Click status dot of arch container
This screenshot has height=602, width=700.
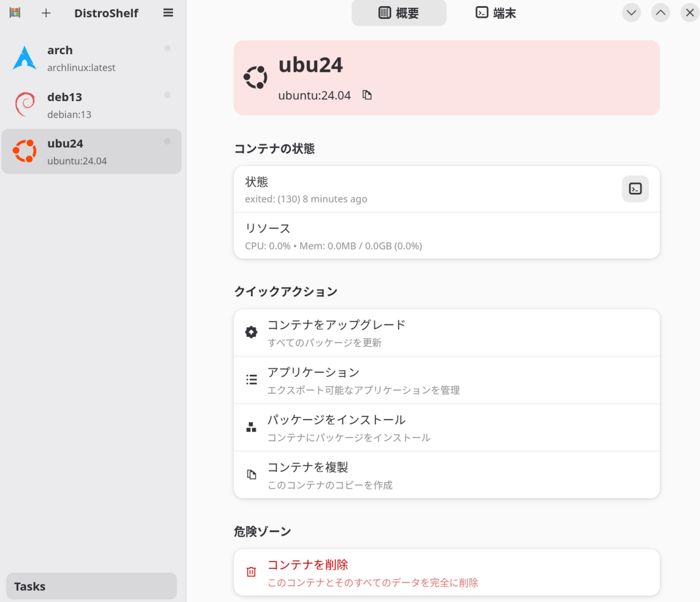click(x=167, y=48)
